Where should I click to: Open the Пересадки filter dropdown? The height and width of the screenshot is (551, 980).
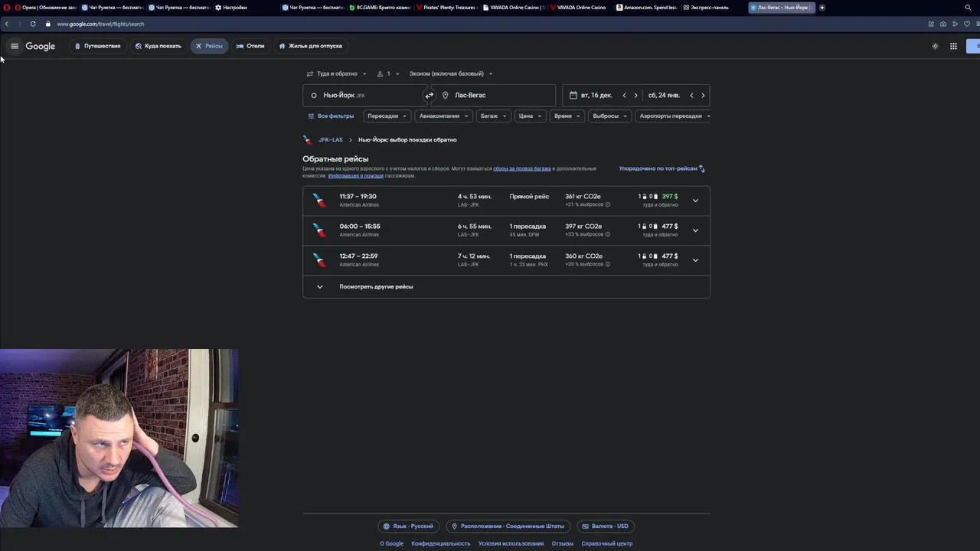[387, 116]
